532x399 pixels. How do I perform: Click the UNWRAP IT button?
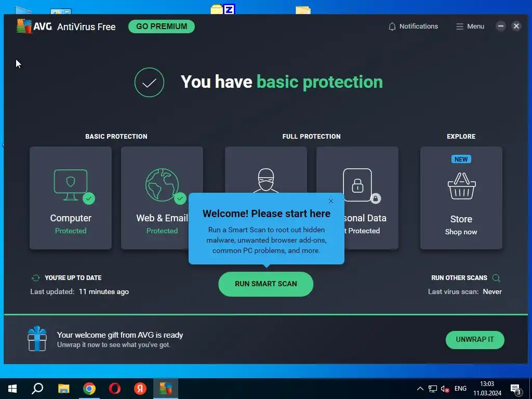475,340
